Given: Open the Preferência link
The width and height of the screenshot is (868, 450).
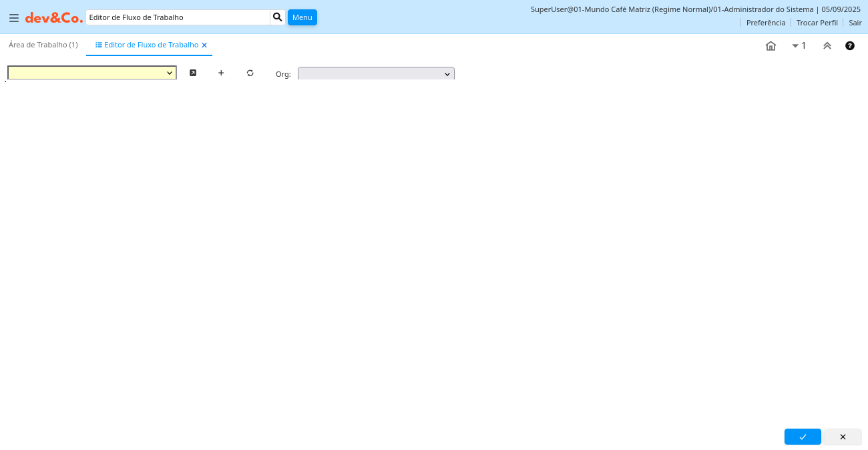Looking at the screenshot, I should (765, 23).
